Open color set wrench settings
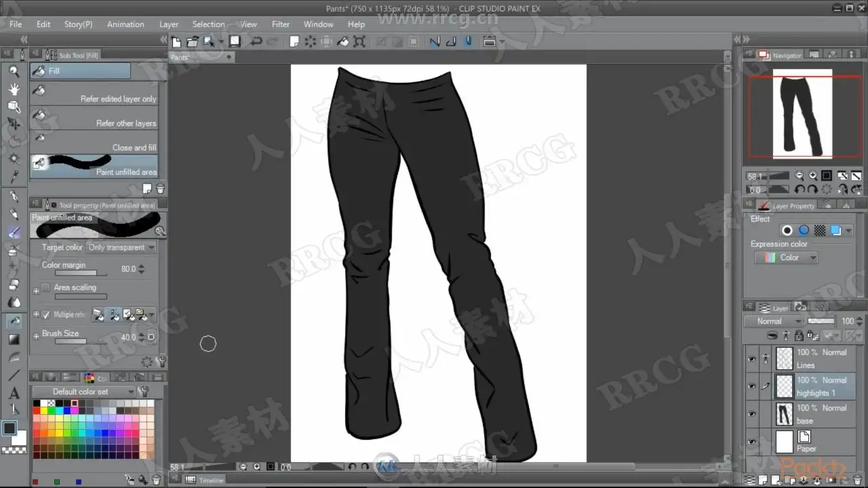868x488 pixels. tap(143, 392)
